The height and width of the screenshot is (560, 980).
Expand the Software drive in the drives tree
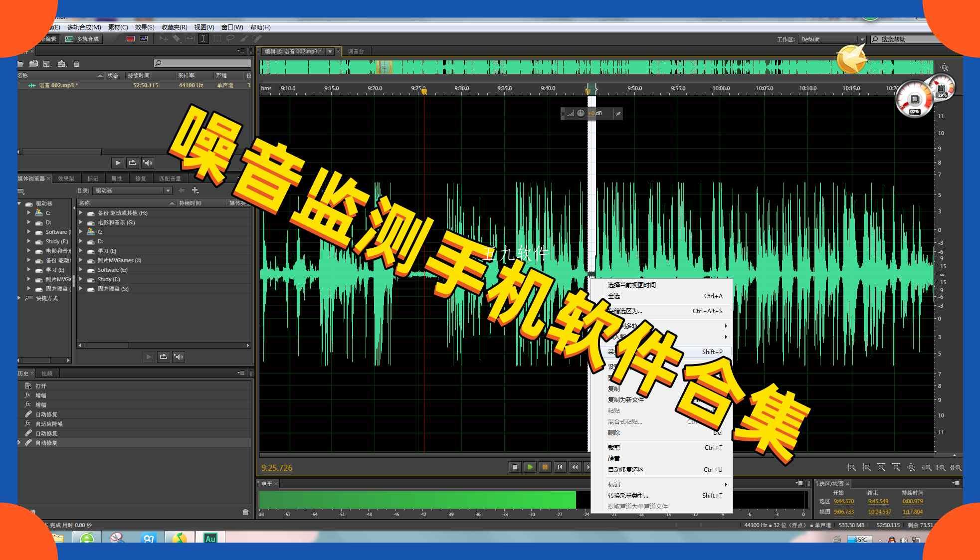coord(29,231)
